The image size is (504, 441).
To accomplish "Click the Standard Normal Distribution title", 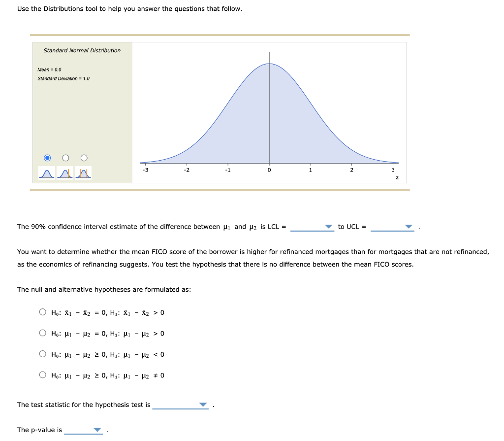I will tap(82, 50).
